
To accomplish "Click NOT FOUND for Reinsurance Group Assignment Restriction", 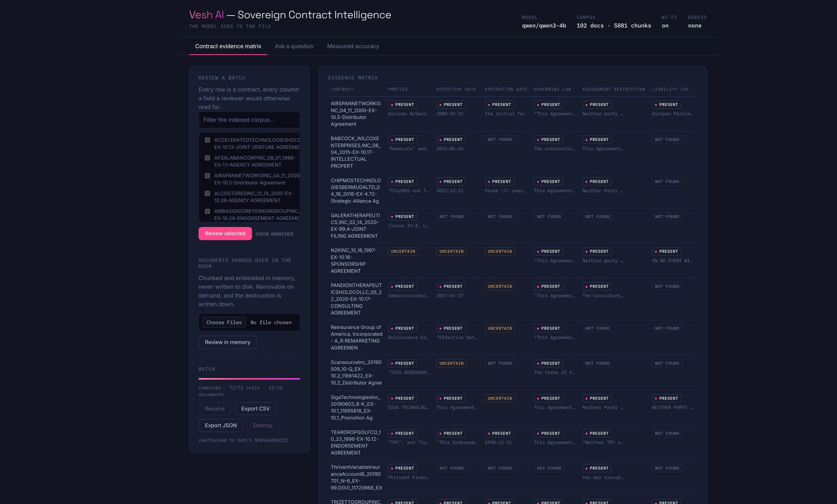I will click(597, 328).
